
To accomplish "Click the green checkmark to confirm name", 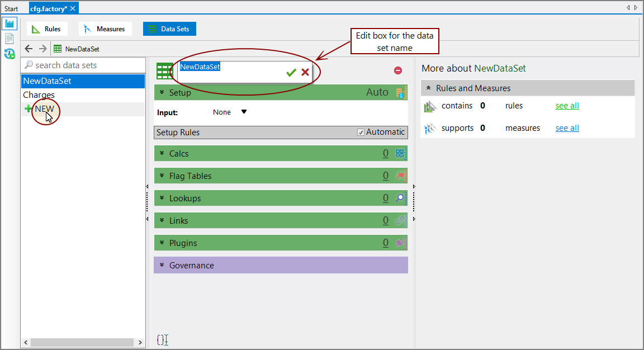I will tap(291, 72).
